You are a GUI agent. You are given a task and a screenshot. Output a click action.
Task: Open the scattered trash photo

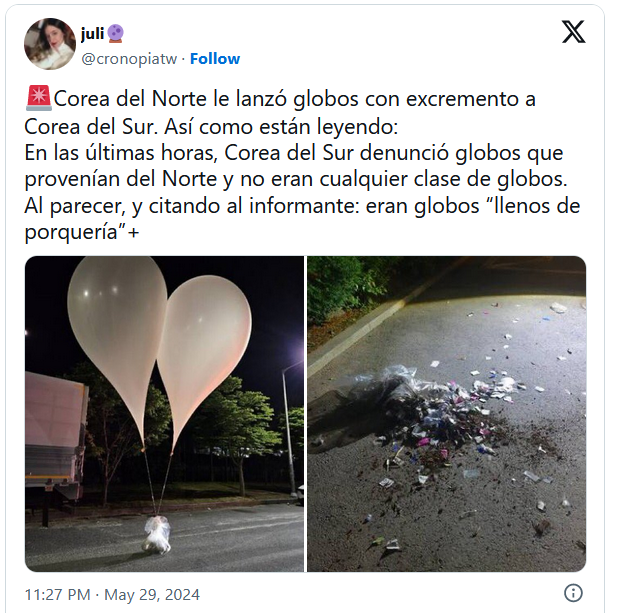[x=446, y=414]
